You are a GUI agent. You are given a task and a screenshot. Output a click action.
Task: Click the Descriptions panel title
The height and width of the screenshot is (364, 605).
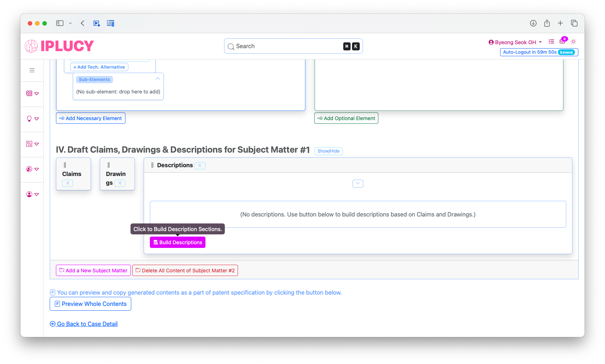175,165
